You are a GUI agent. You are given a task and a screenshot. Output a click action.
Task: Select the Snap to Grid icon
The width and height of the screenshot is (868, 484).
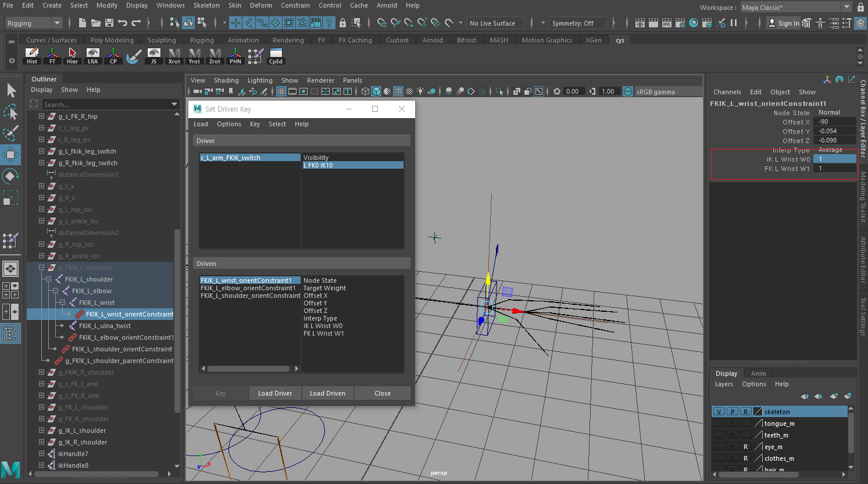235,23
